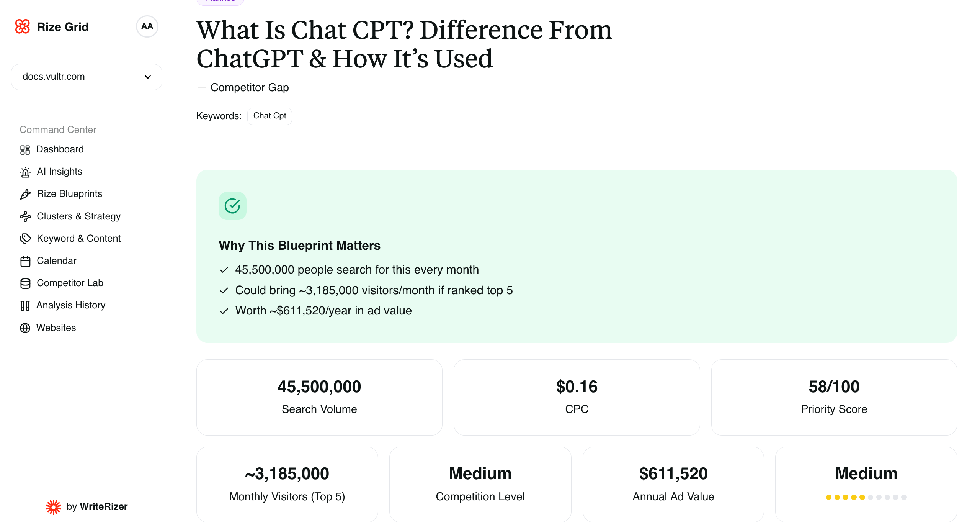The image size is (980, 529).
Task: Click the AI Insights siren icon
Action: click(x=25, y=172)
